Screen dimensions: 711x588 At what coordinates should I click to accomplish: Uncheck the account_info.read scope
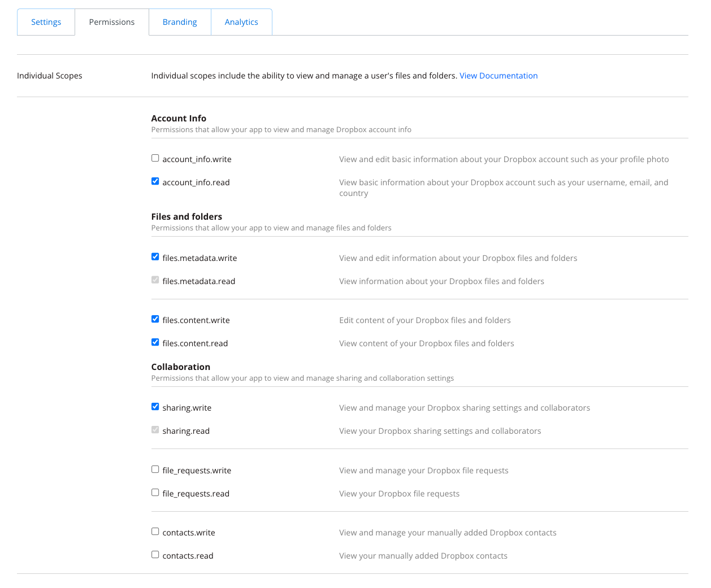tap(155, 181)
